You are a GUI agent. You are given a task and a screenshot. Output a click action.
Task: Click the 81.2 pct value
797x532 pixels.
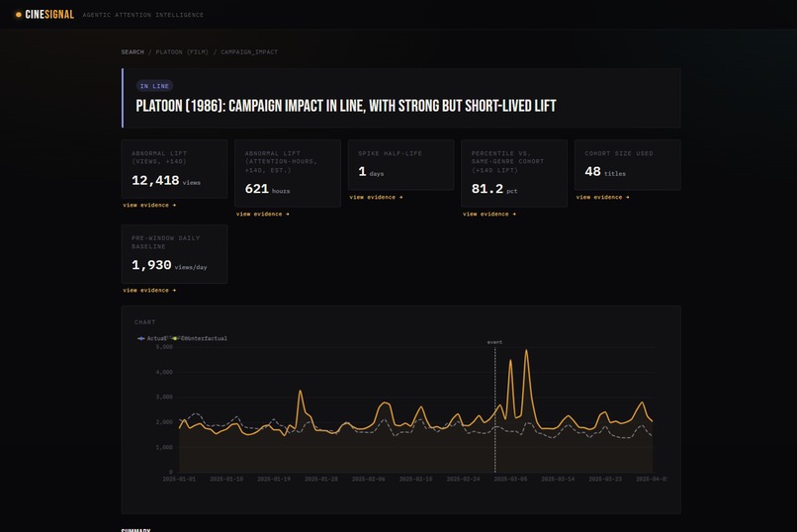tap(494, 189)
